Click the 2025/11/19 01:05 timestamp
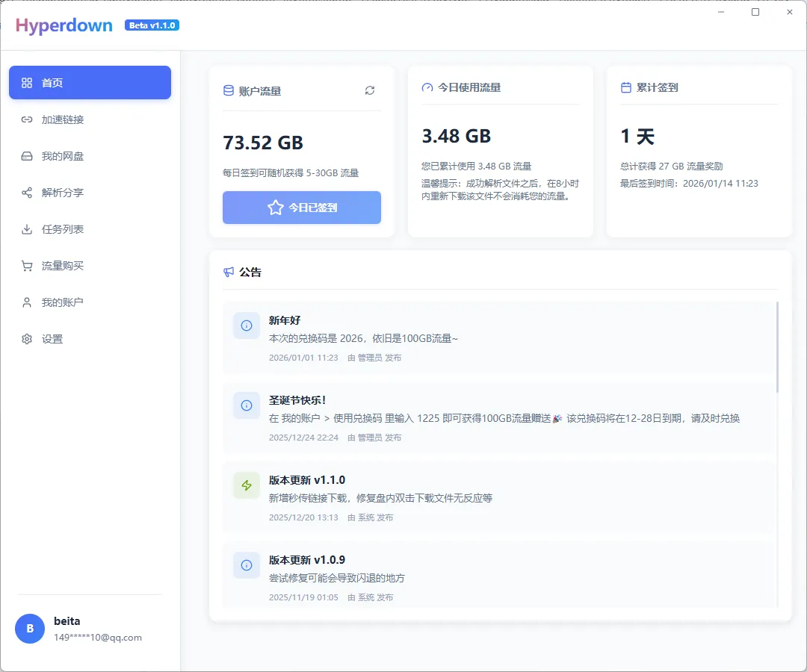Image resolution: width=807 pixels, height=672 pixels. click(303, 597)
